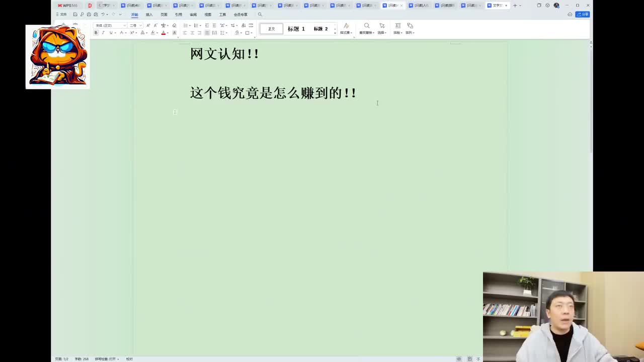Open the 样式集 style set menu
This screenshot has width=644, height=362.
coord(346,29)
